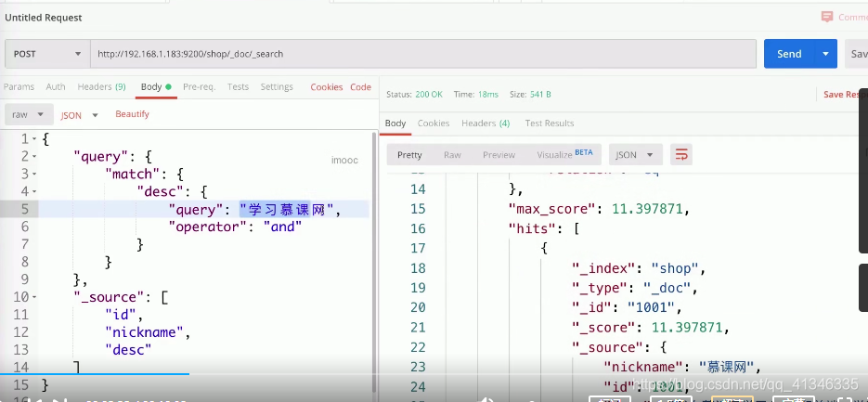Image resolution: width=868 pixels, height=402 pixels.
Task: Collapse the "match" block on line 3
Action: [34, 175]
